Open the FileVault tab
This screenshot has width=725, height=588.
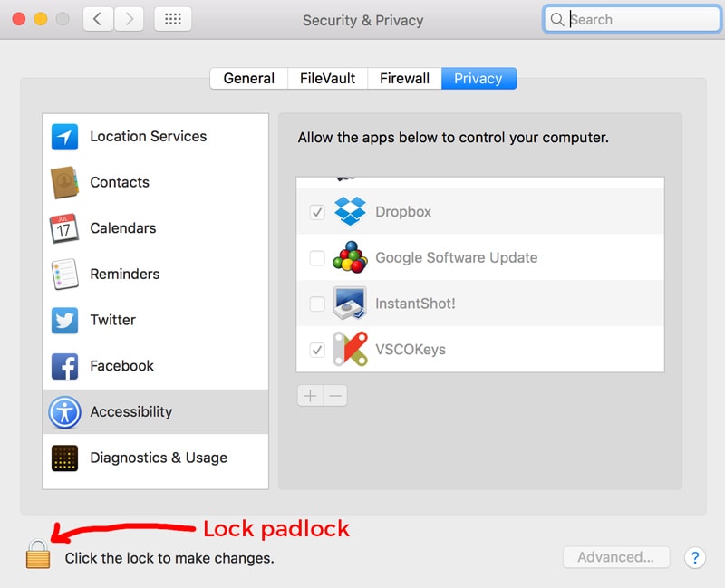click(328, 79)
